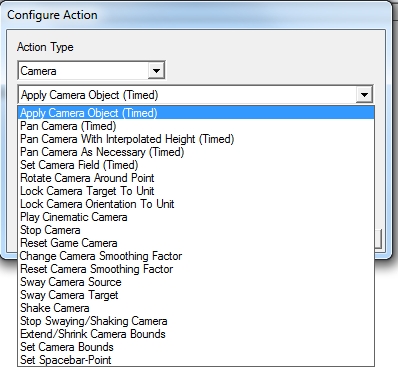Screen dimensions: 398x377
Task: Select the Action Type Camera combo box
Action: tap(91, 71)
